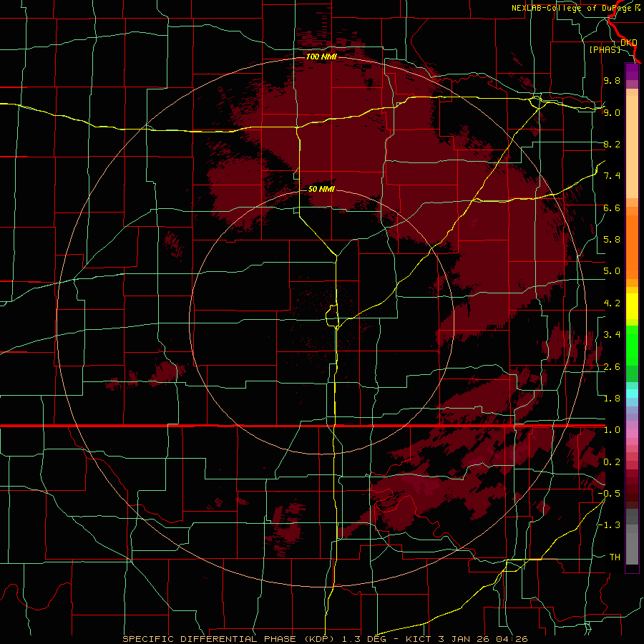
Task: Click the "9.8" value on the scale
Action: 612,80
